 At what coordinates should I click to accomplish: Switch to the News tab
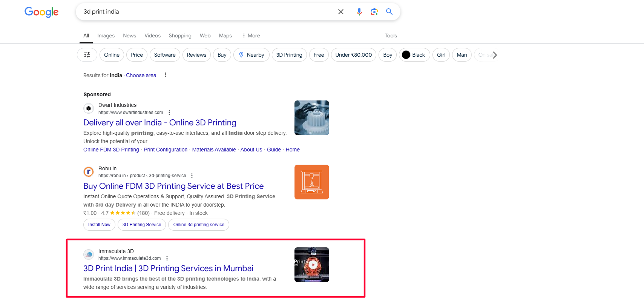129,35
